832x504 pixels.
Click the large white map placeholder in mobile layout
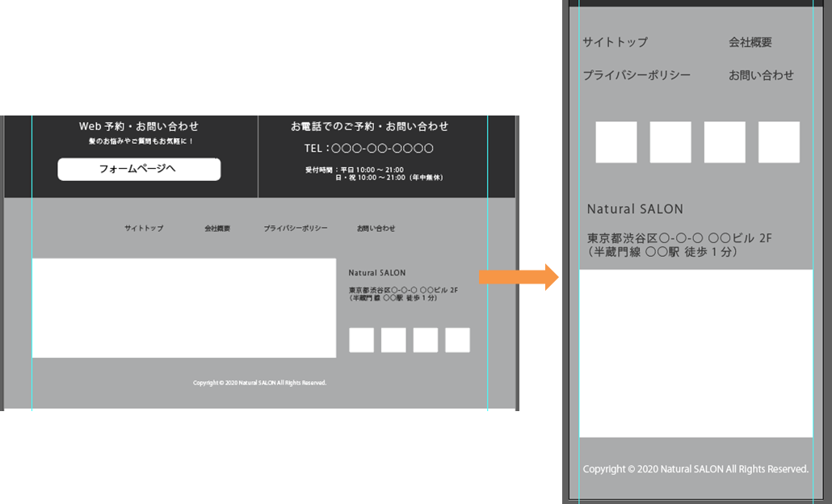coord(695,353)
